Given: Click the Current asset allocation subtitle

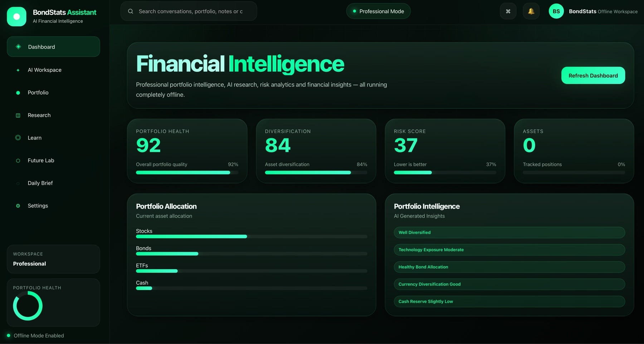Looking at the screenshot, I should tap(164, 216).
